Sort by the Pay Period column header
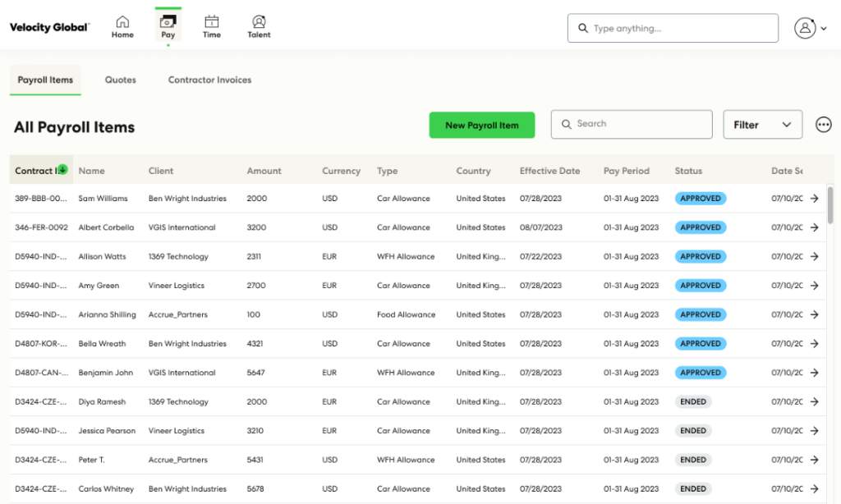 point(627,171)
